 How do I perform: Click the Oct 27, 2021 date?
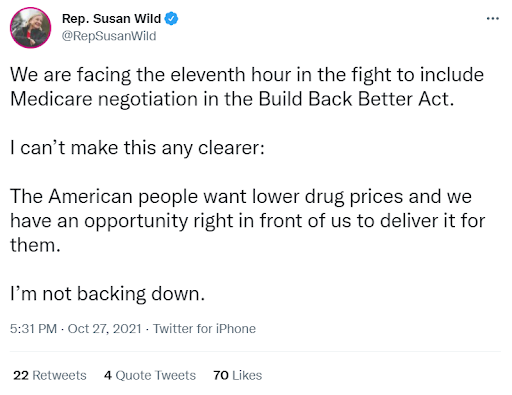[x=105, y=329]
